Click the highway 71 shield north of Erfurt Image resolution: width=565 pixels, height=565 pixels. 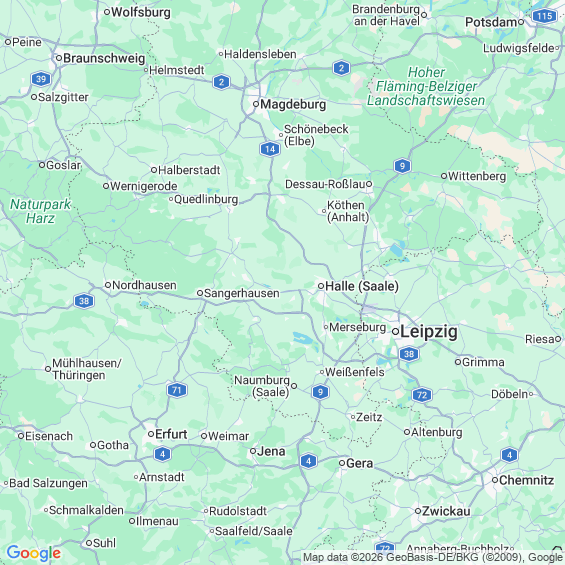(177, 390)
